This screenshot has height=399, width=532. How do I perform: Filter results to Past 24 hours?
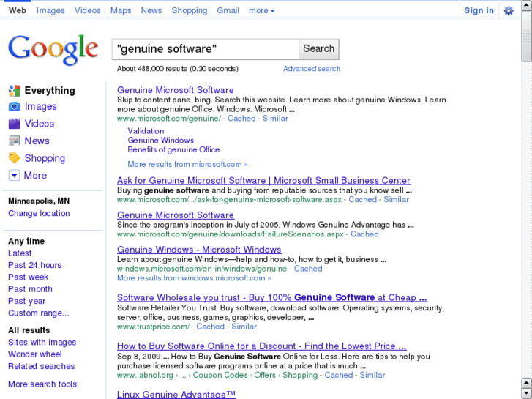(35, 265)
